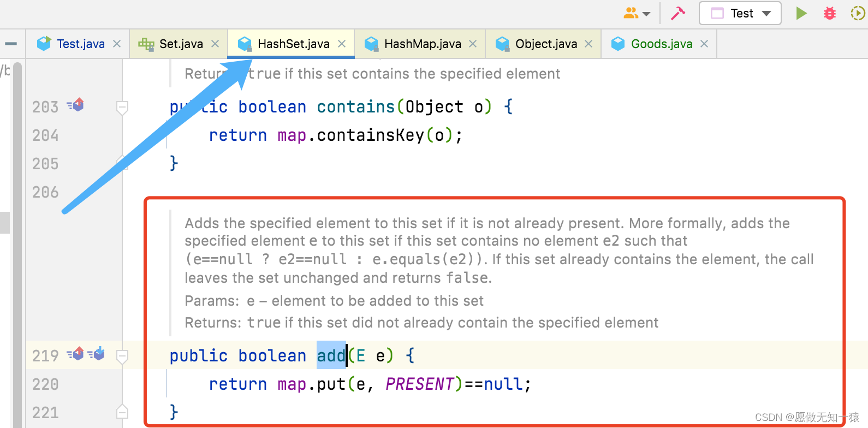Screen dimensions: 868x428
Task: Click the PRESENT constant
Action: pyautogui.click(x=420, y=384)
